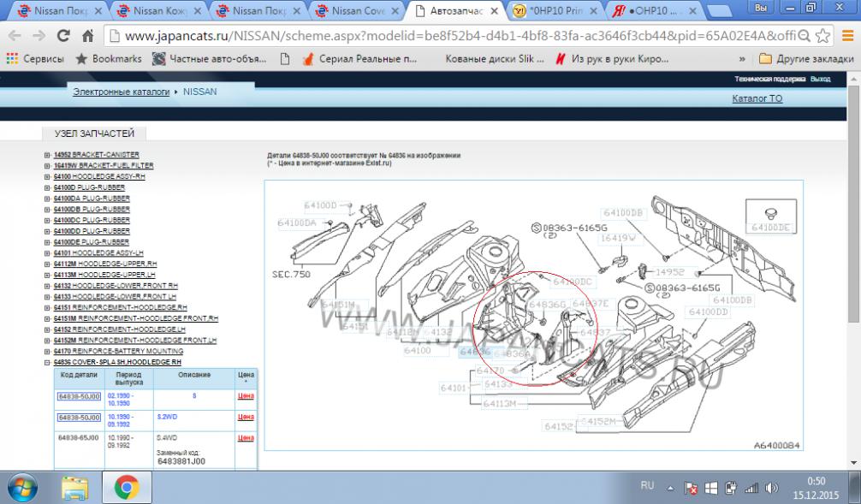Click the Windows logo tray icon
The height and width of the screenshot is (504, 861).
[x=710, y=488]
